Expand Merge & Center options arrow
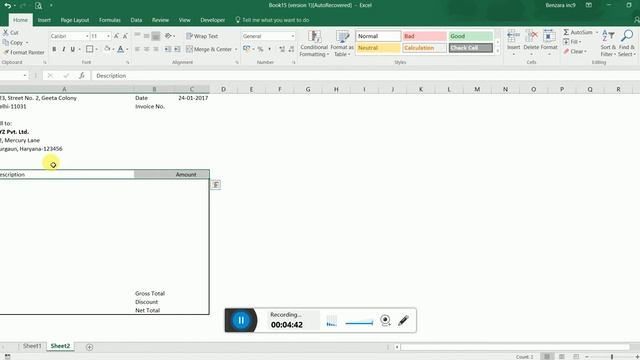This screenshot has height=360, width=640. pyautogui.click(x=236, y=49)
